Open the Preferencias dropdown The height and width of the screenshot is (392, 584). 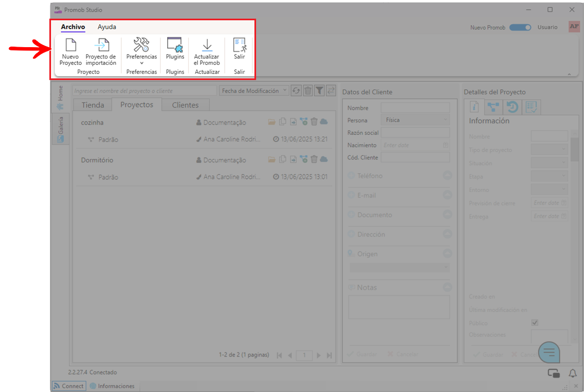(x=141, y=52)
